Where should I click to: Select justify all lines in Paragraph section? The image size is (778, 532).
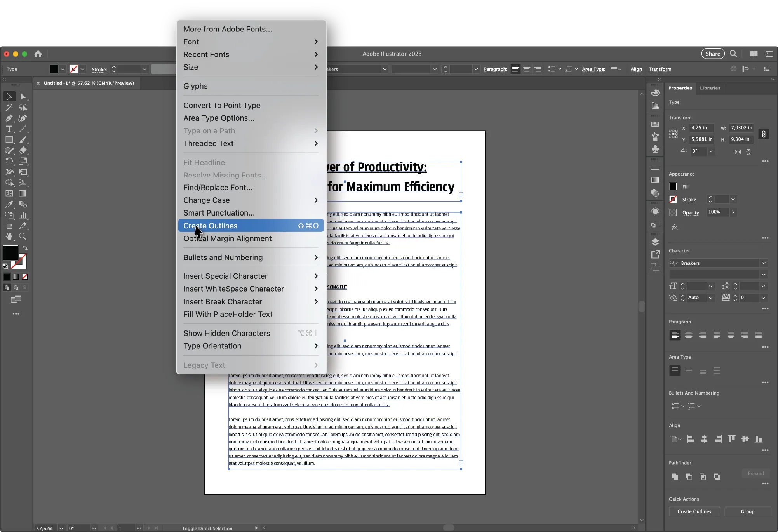(759, 335)
